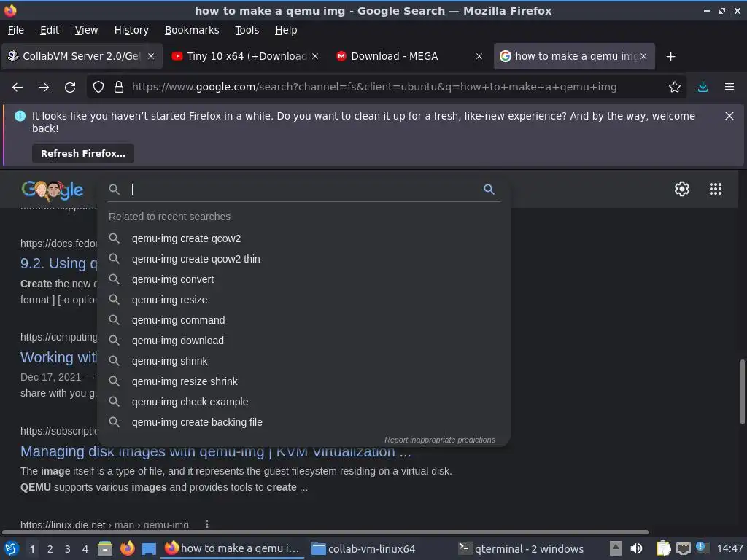The height and width of the screenshot is (560, 747).
Task: Click Report inappropriate predictions link
Action: coord(440,440)
